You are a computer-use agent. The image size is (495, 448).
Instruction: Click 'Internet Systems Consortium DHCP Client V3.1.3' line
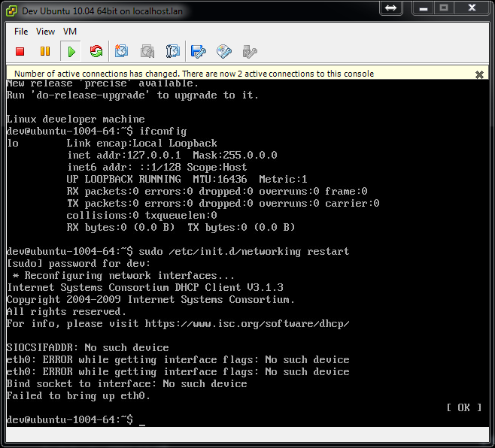pyautogui.click(x=145, y=287)
